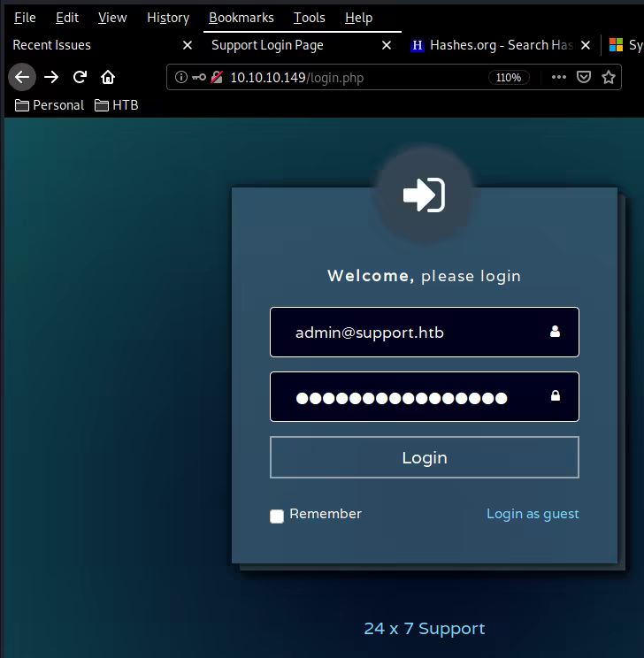Go to browser Home icon
This screenshot has height=658, width=644.
coord(108,77)
